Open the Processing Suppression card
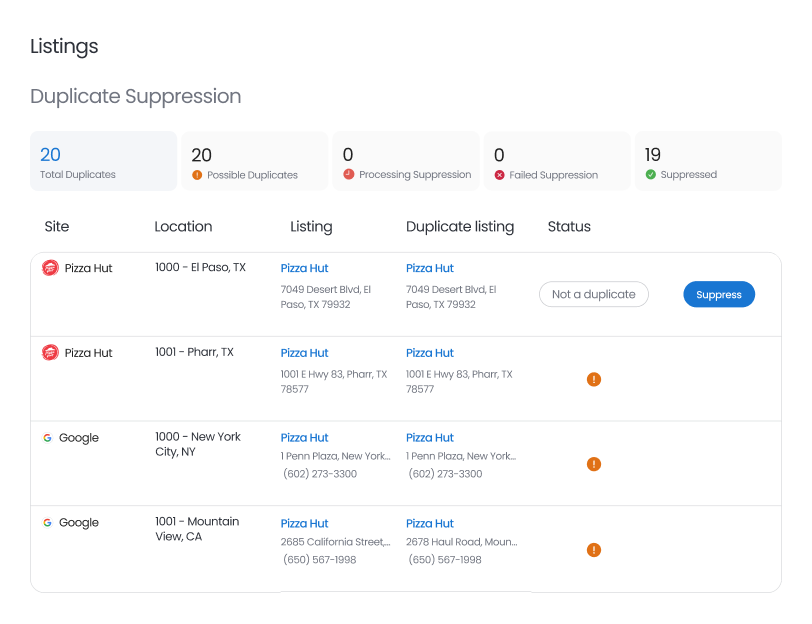The height and width of the screenshot is (624, 812). 406,161
